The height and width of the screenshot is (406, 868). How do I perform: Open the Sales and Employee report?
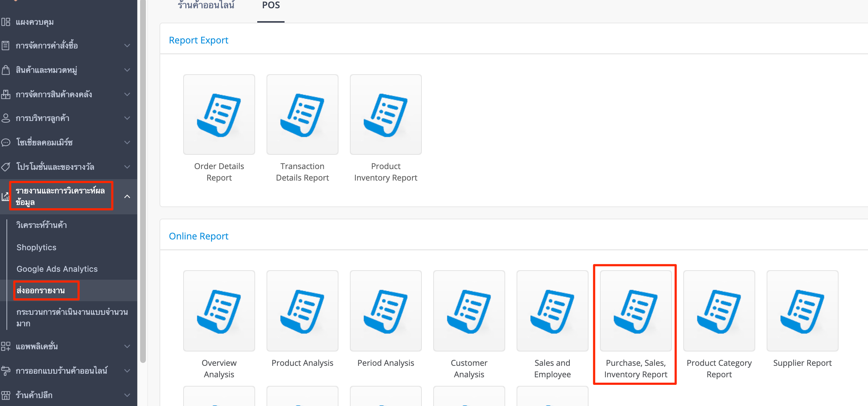(x=553, y=311)
